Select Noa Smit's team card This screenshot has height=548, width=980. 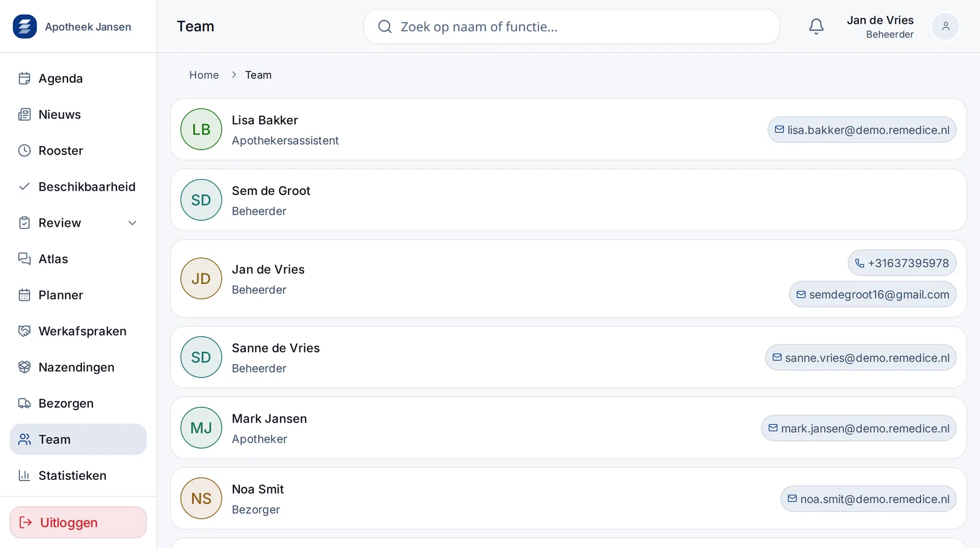[568, 498]
